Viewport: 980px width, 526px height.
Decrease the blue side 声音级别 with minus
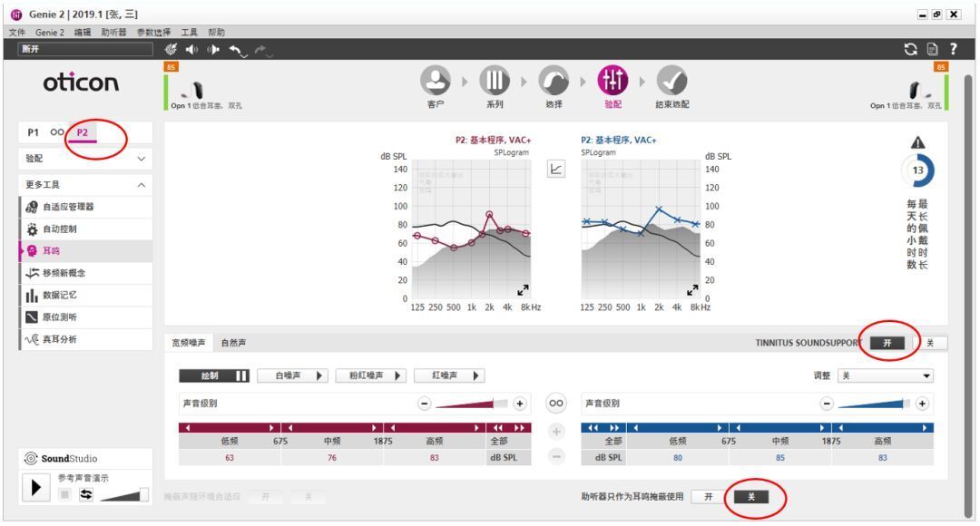click(827, 404)
